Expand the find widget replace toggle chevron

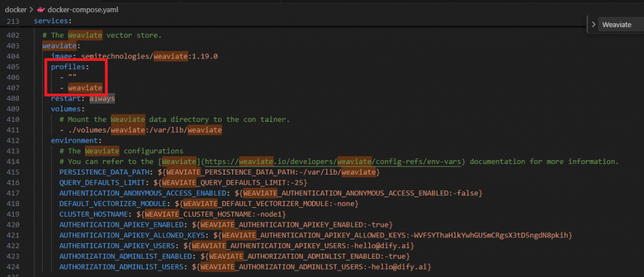pos(593,24)
